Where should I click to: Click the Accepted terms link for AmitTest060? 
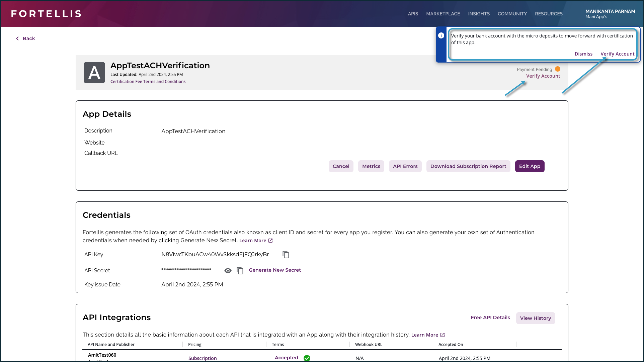pos(287,358)
